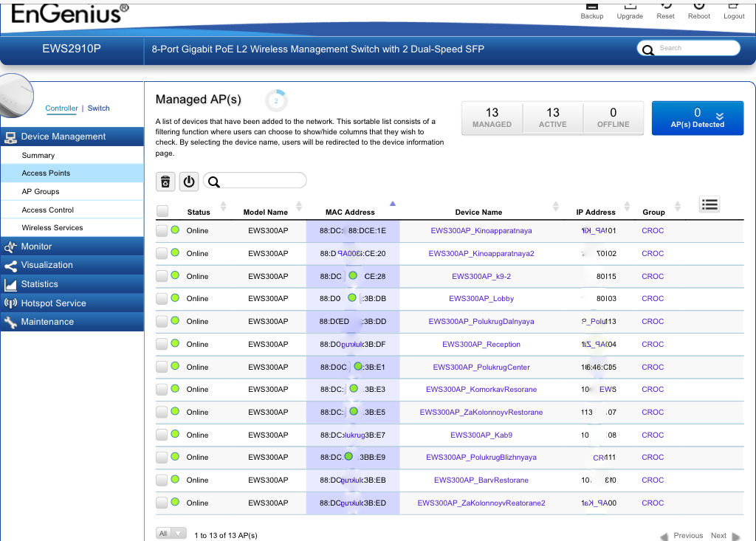Click the Logout icon
The width and height of the screenshot is (756, 541).
pyautogui.click(x=733, y=6)
